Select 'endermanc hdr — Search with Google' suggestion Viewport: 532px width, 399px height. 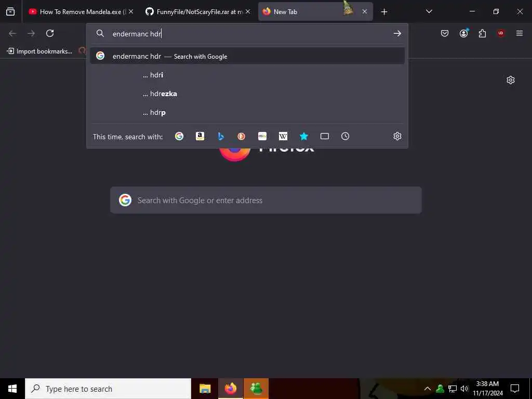[x=247, y=56]
